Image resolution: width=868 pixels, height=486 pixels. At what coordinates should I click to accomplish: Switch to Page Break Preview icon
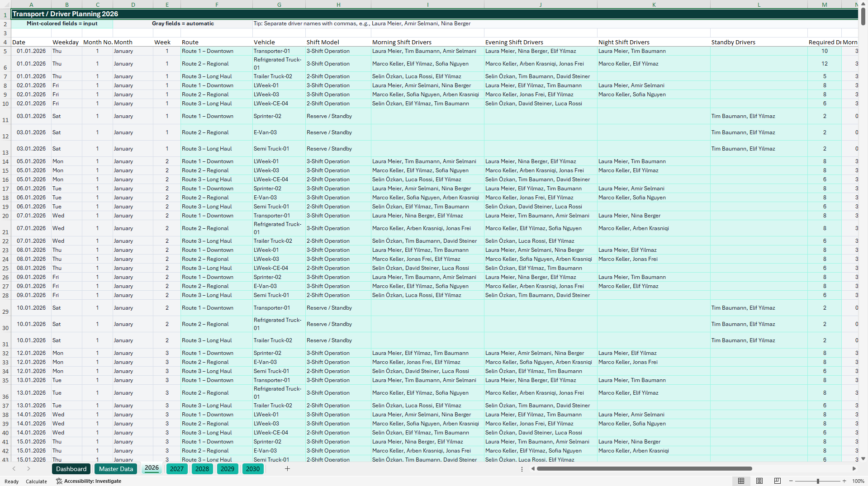pos(778,481)
